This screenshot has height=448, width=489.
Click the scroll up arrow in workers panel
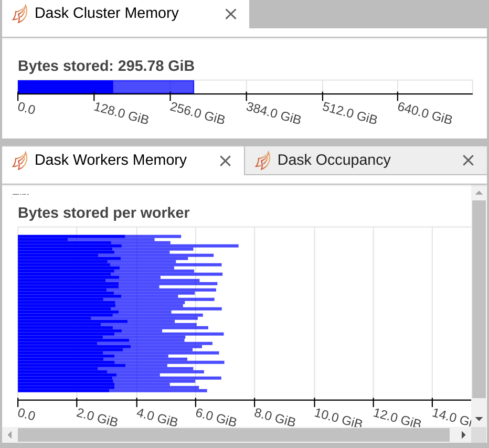point(479,193)
